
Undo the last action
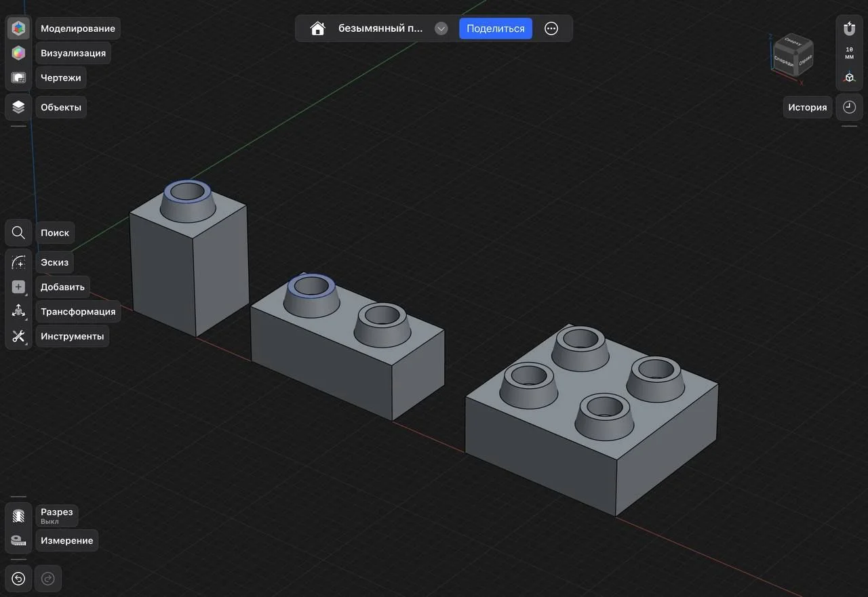point(18,579)
